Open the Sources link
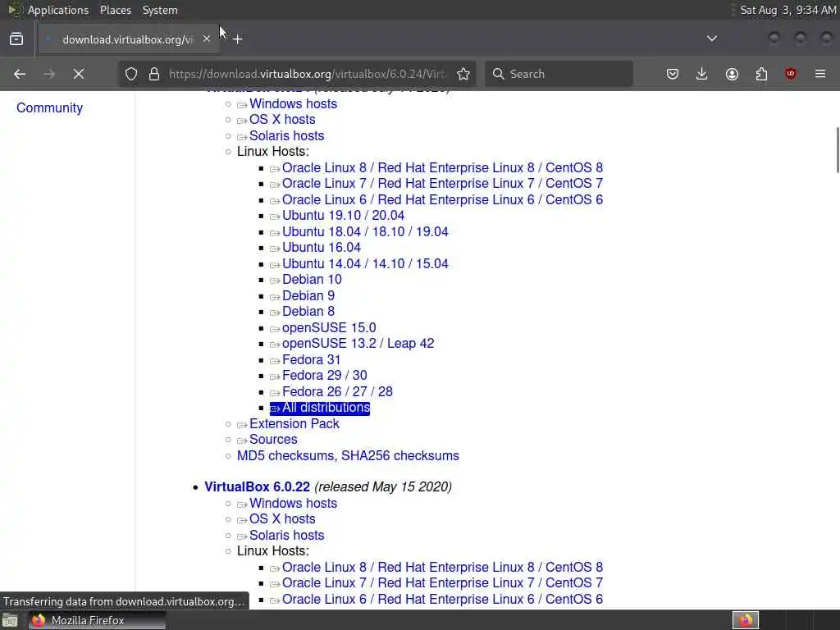The image size is (840, 630). pos(273,440)
